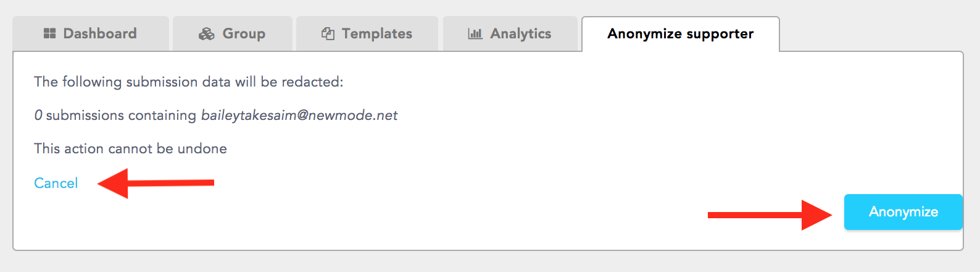This screenshot has height=272, width=980.
Task: Click the word 'Analytics' beside the chart icon
Action: coord(521,34)
